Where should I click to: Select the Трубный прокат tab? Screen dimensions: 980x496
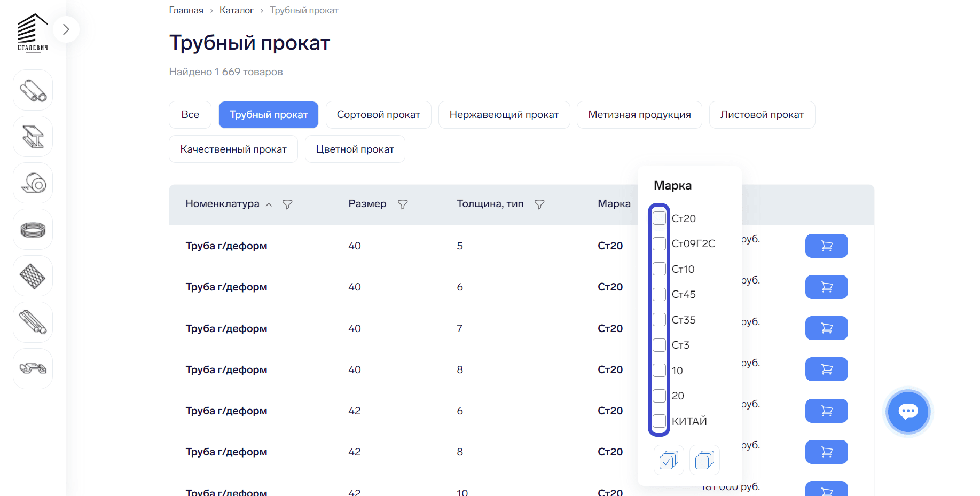coord(269,115)
